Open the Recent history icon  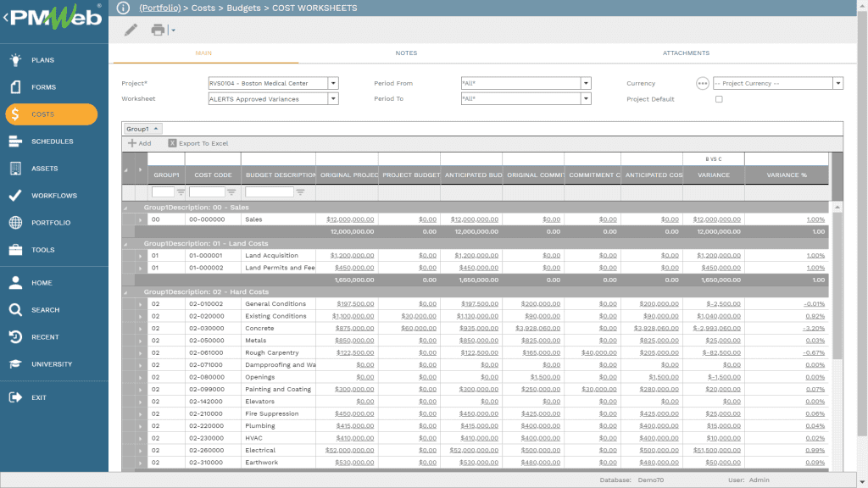pos(15,337)
